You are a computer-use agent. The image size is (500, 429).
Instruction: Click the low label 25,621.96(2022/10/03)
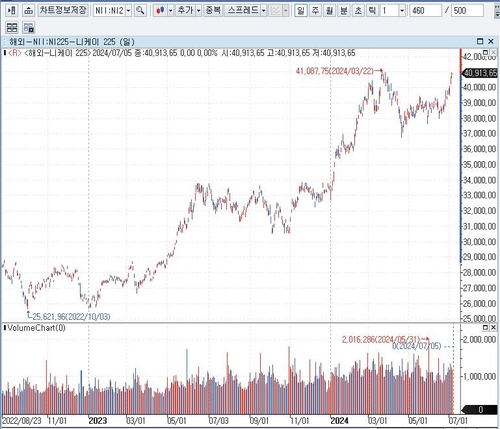[x=71, y=316]
